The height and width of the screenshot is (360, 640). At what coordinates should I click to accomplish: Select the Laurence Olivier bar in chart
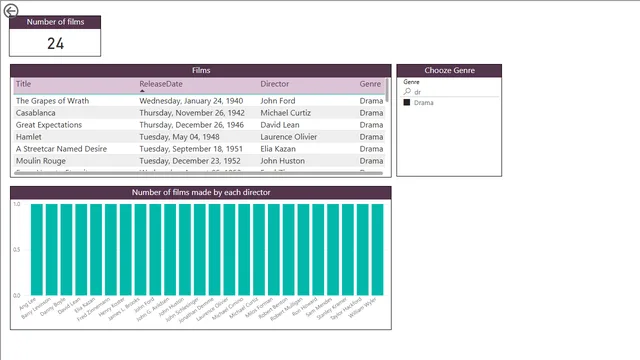coord(229,249)
